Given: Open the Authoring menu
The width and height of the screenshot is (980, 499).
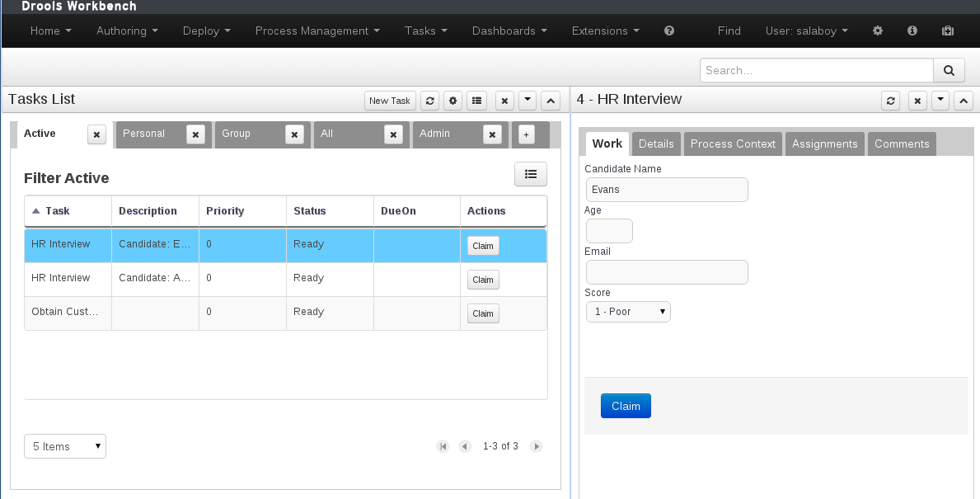Looking at the screenshot, I should click(127, 31).
